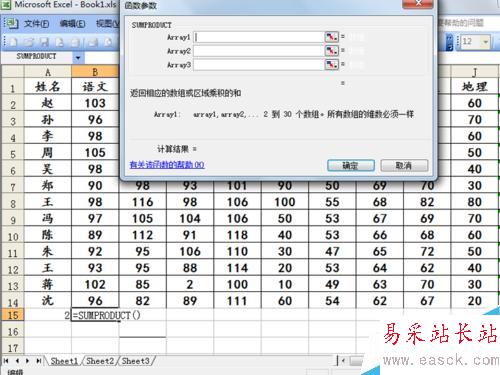500x375 pixels.
Task: Click header cell 姓名
Action: tap(48, 87)
